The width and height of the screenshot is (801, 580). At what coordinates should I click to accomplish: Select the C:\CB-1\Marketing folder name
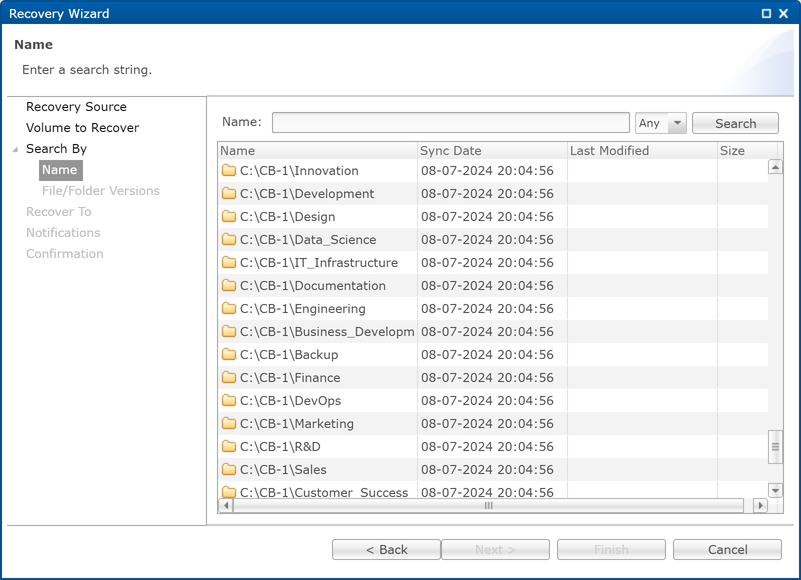click(x=297, y=424)
